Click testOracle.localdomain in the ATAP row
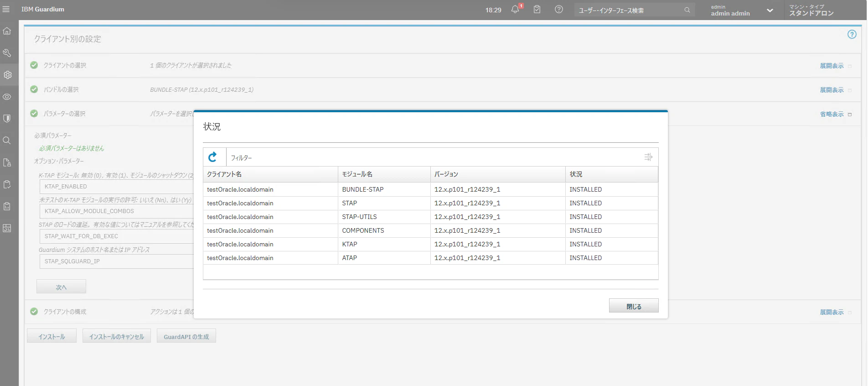Image resolution: width=868 pixels, height=386 pixels. (240, 258)
